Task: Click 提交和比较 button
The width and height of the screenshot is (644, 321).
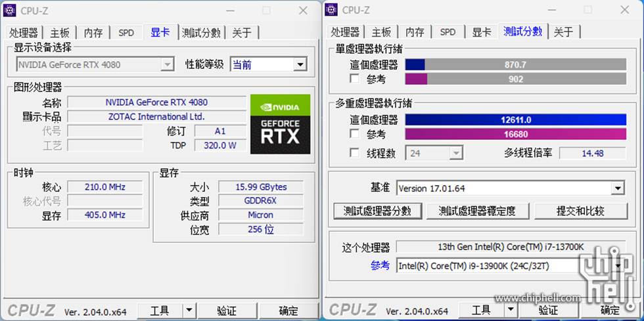Action: point(580,211)
